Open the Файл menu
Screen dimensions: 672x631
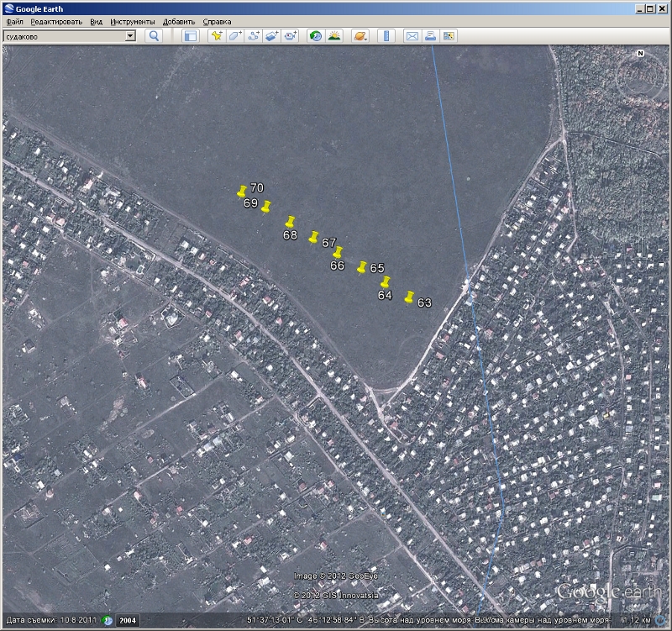point(14,22)
